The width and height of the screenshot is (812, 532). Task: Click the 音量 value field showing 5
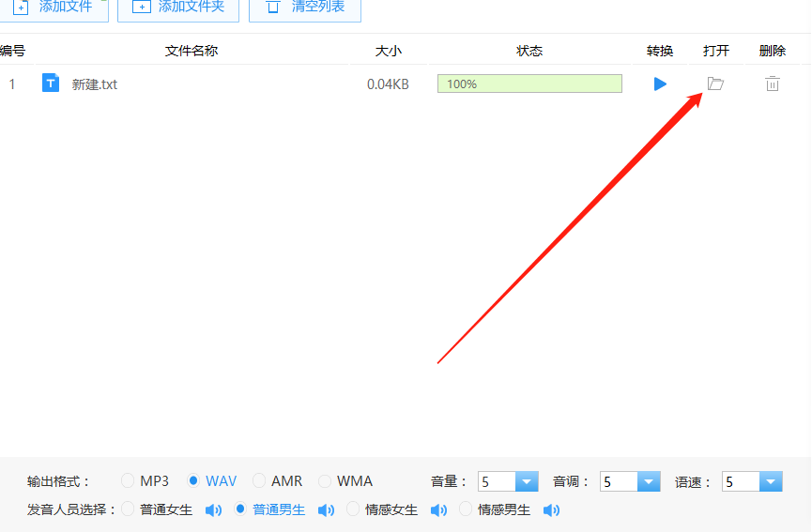click(x=497, y=481)
